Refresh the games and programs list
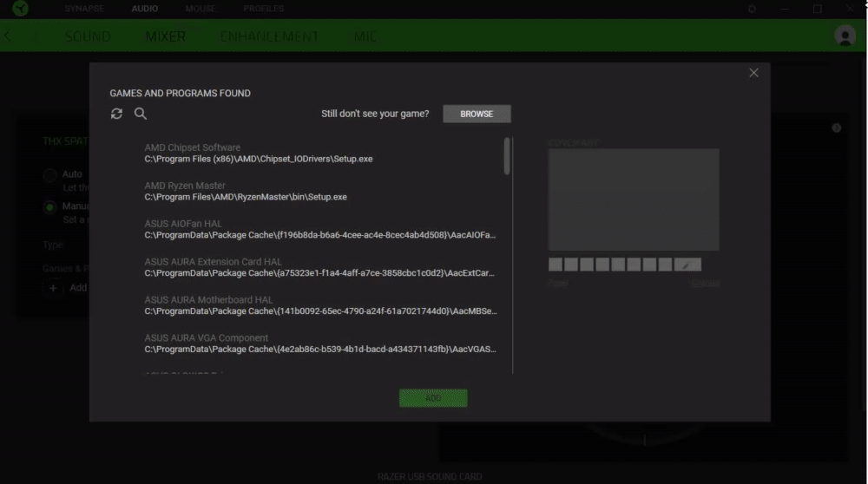Screen dimensions: 868x484 pyautogui.click(x=116, y=114)
